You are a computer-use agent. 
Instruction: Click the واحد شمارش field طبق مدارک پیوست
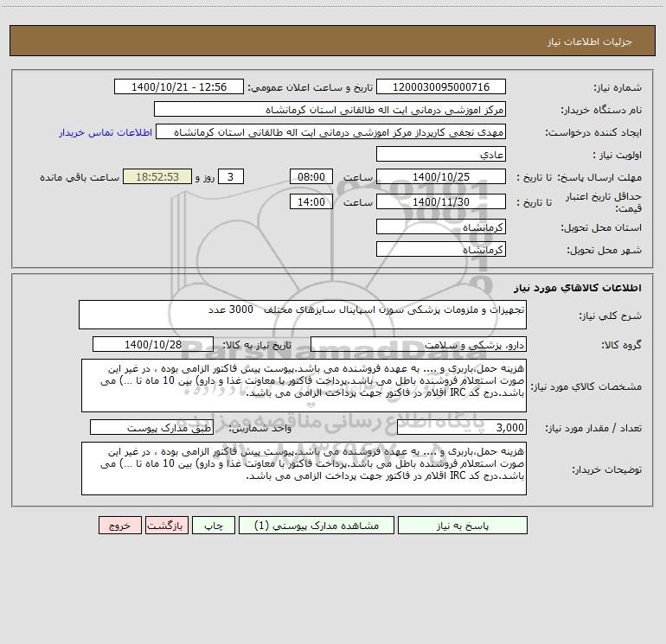coord(151,428)
